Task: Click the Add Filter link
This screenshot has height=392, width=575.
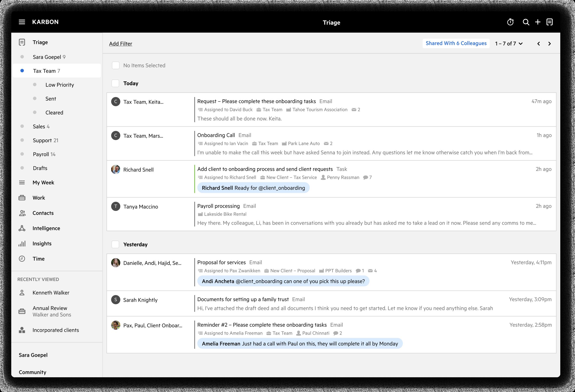Action: (x=120, y=44)
